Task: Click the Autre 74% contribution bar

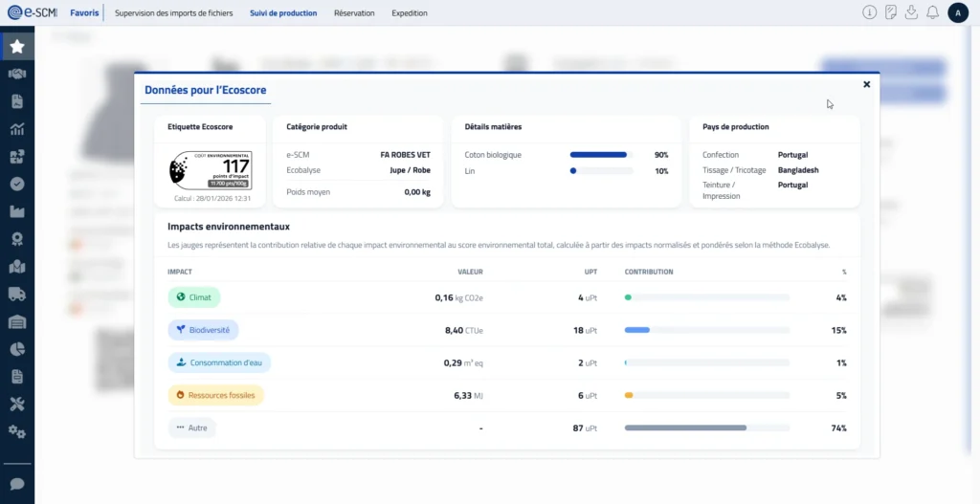Action: click(707, 427)
